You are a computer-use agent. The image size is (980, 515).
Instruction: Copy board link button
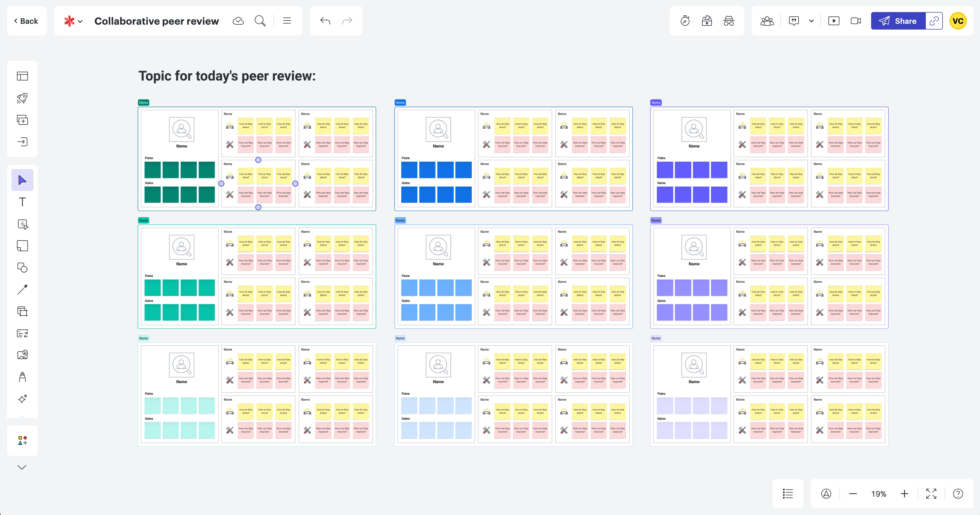tap(934, 21)
